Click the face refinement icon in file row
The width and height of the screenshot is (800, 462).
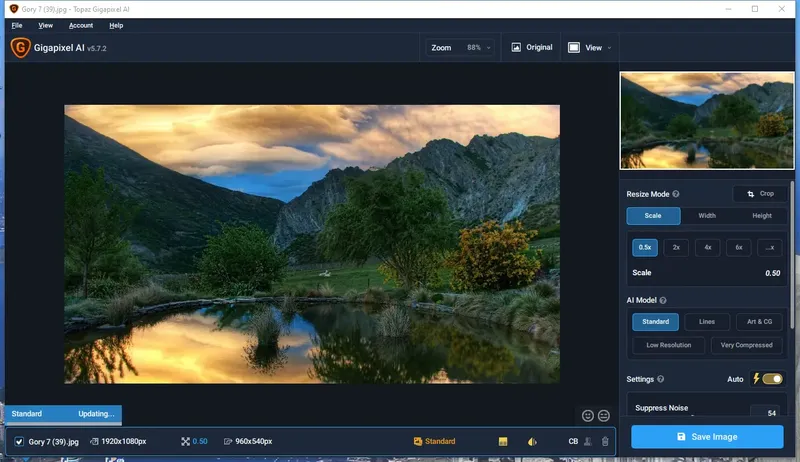(588, 441)
